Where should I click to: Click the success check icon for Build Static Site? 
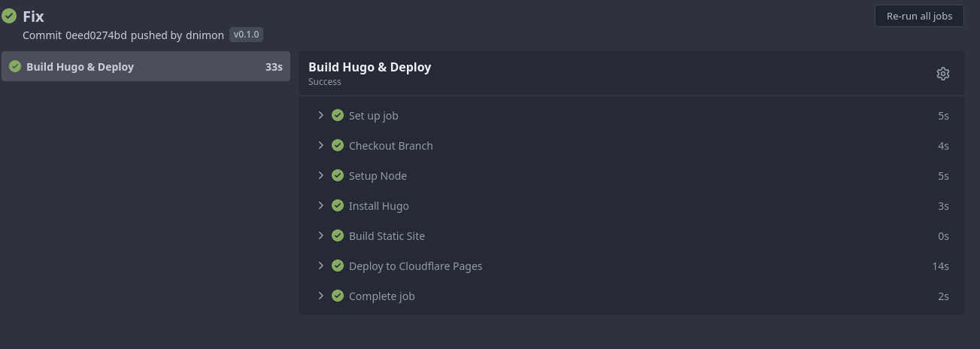point(338,236)
